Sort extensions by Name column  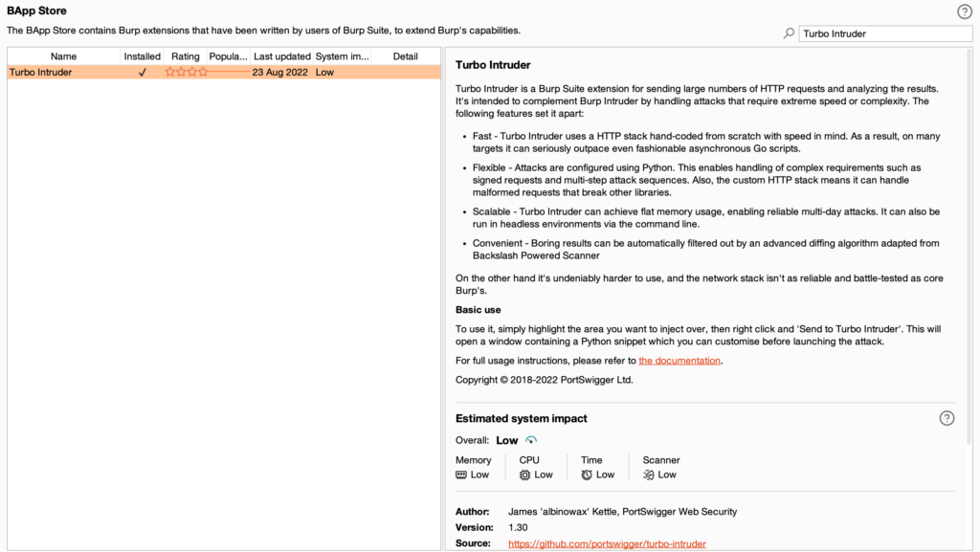click(x=64, y=56)
